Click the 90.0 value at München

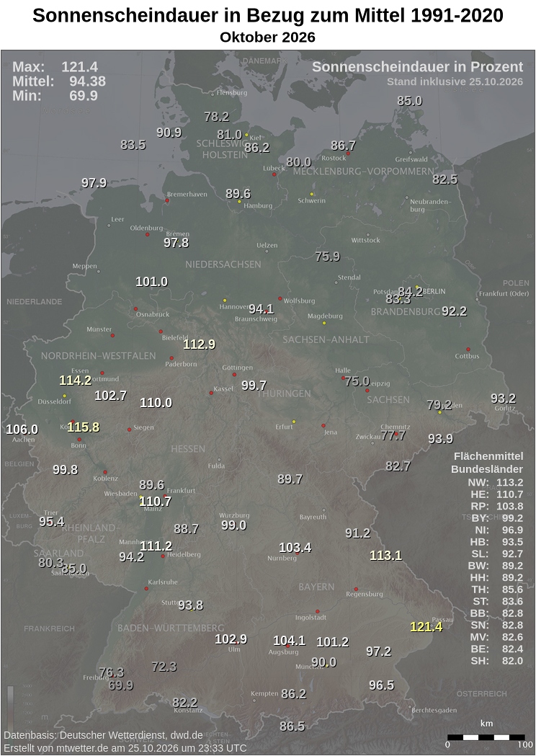324,662
